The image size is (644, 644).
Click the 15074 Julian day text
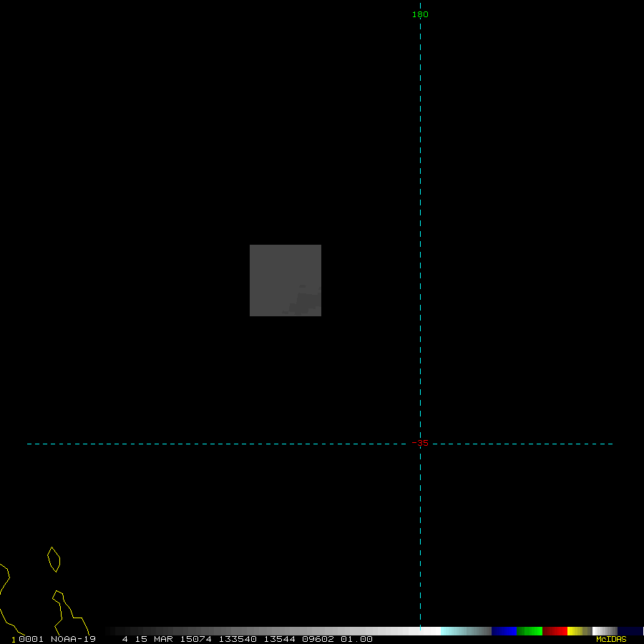tap(196, 639)
